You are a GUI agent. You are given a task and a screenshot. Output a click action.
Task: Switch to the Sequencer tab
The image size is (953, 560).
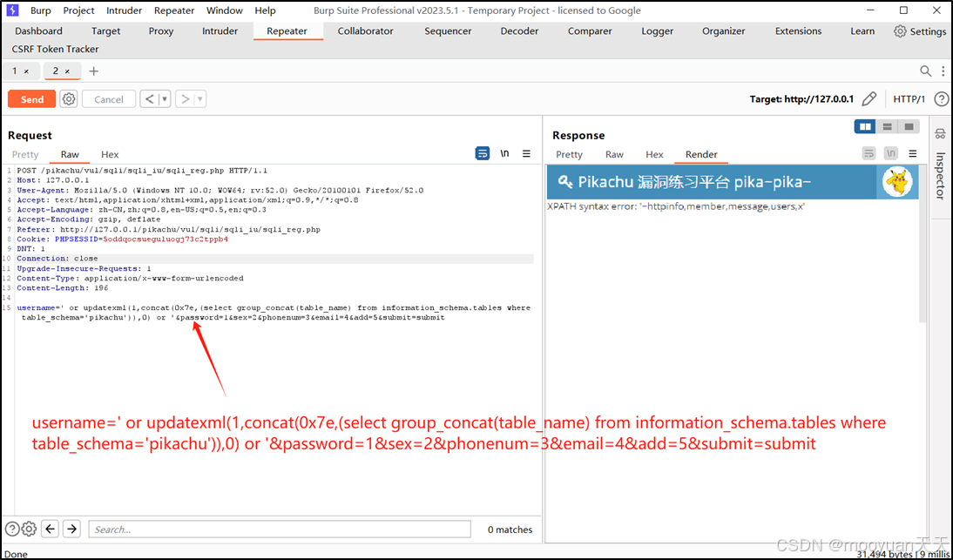(x=448, y=31)
